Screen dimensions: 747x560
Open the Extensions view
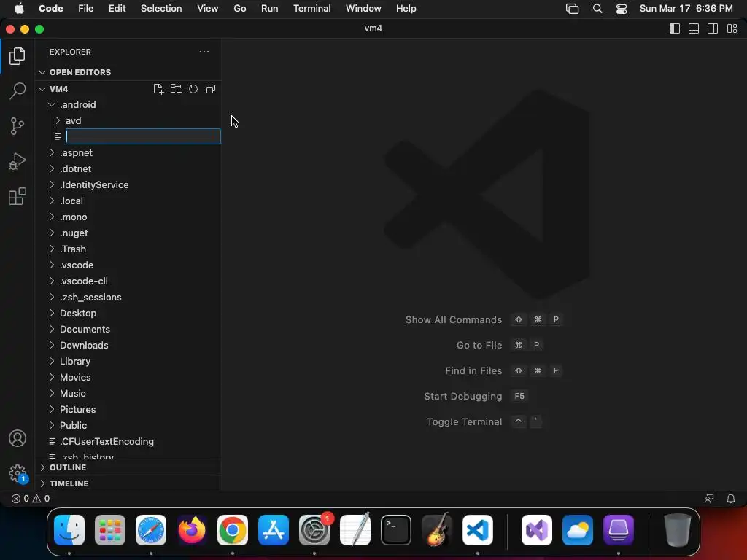tap(18, 196)
